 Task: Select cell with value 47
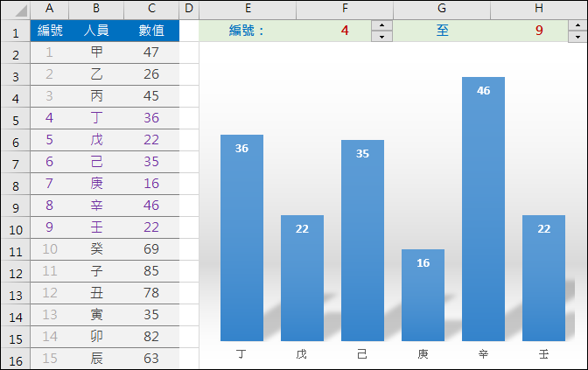(151, 52)
